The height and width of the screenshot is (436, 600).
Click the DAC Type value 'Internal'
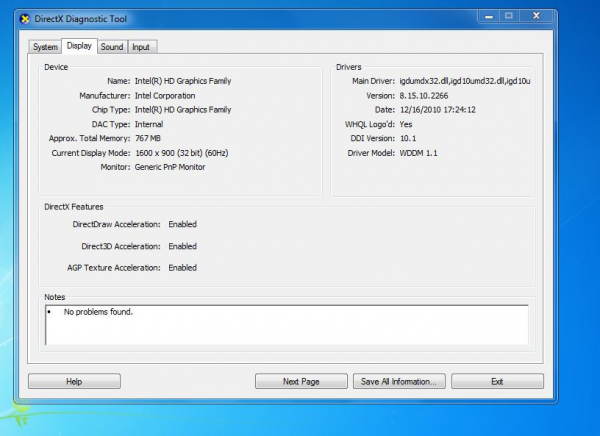(x=149, y=124)
